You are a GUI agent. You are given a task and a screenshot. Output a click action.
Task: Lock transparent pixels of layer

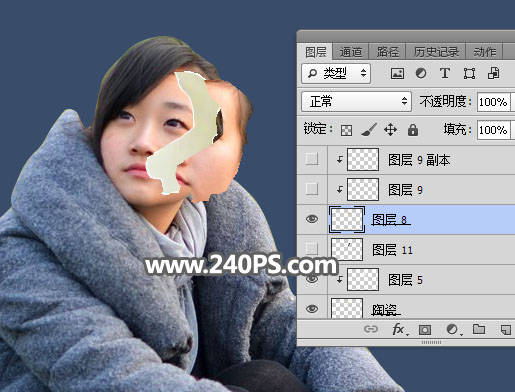point(346,130)
